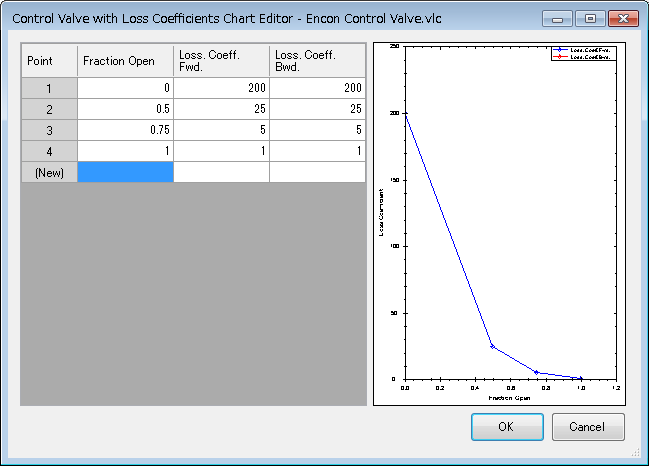Click the empty Loss Coeff. Bwd. cell in (New) row
Viewport: 649px width, 466px height.
pos(317,172)
